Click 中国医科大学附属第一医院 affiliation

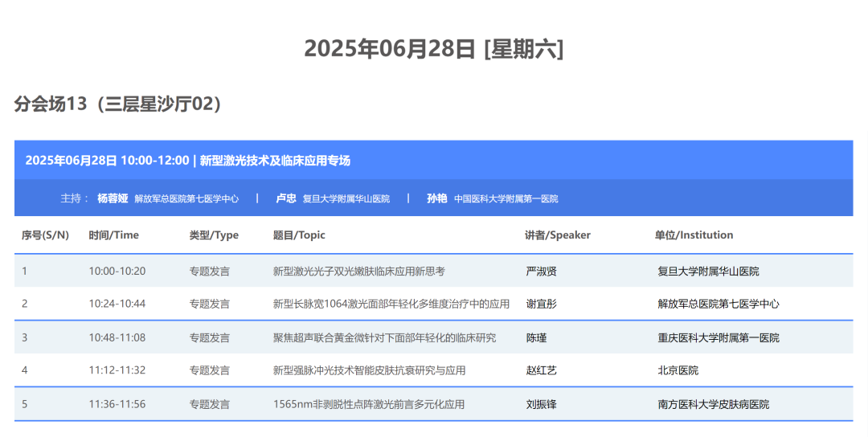pos(506,198)
